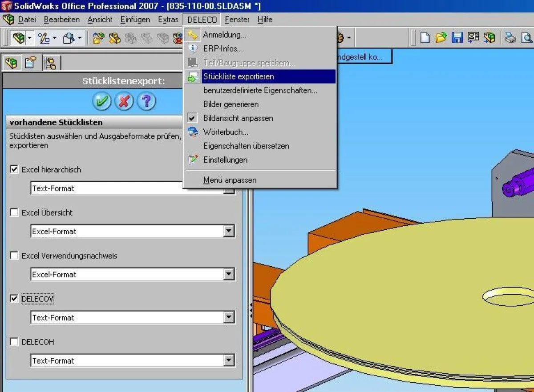Expand the Text-Format dropdown under DELECOH
This screenshot has height=392, width=534.
pos(229,360)
